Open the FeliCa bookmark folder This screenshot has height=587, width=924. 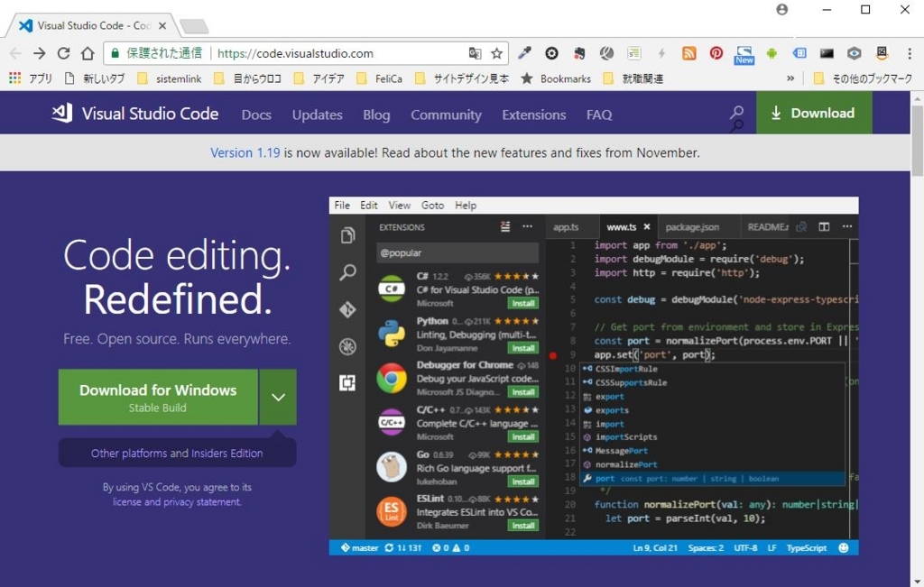380,78
